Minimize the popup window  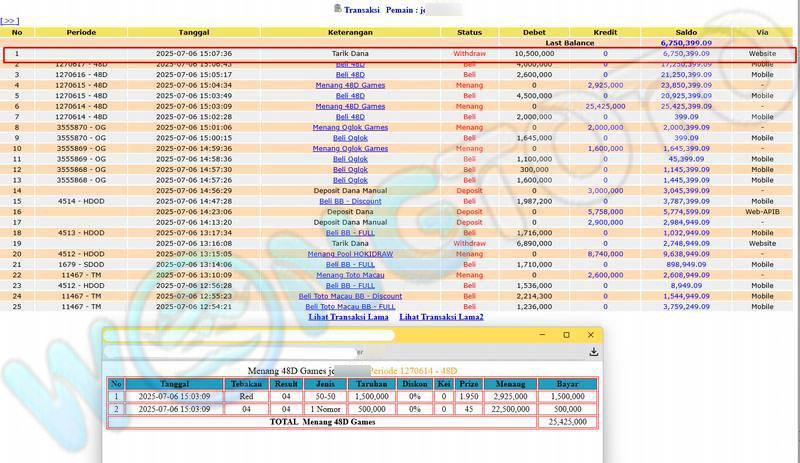(x=543, y=335)
